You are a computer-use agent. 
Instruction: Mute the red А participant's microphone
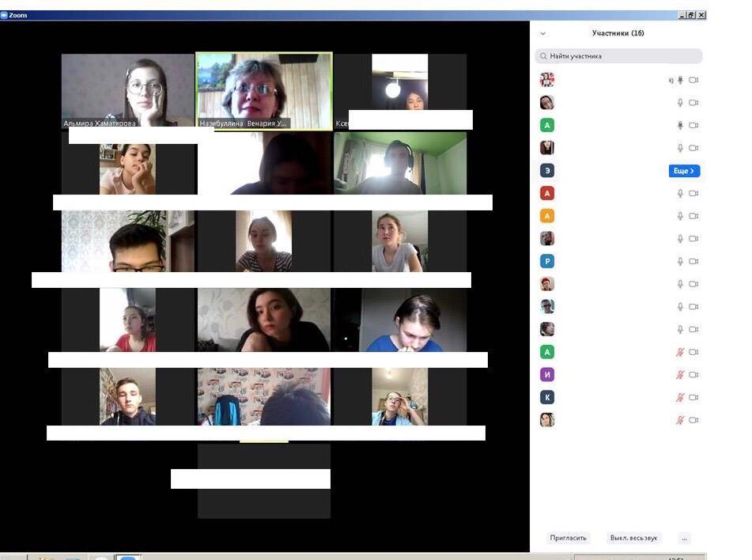click(x=679, y=194)
